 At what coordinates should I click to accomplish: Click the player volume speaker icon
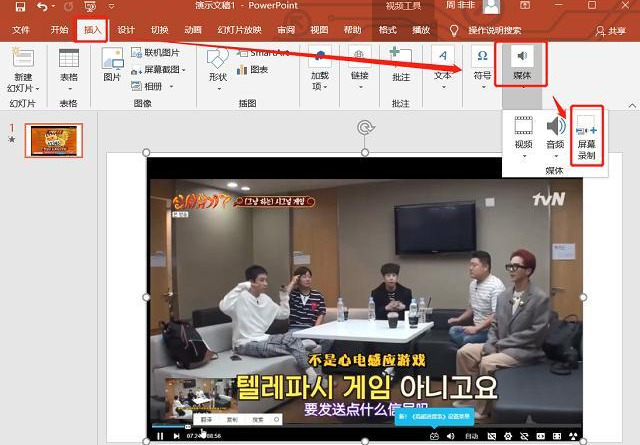451,436
